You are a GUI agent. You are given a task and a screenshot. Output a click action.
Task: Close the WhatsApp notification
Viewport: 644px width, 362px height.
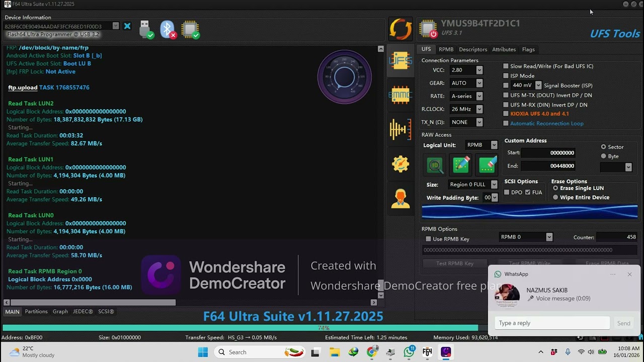629,274
